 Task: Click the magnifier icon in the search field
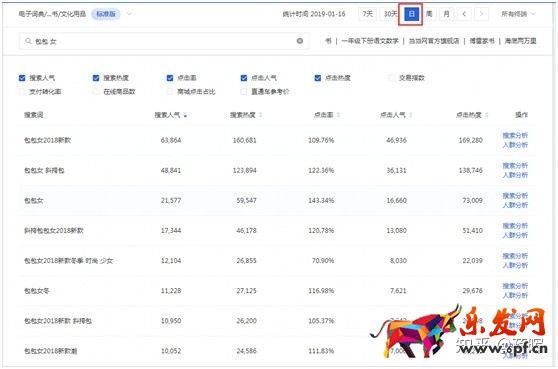(28, 41)
